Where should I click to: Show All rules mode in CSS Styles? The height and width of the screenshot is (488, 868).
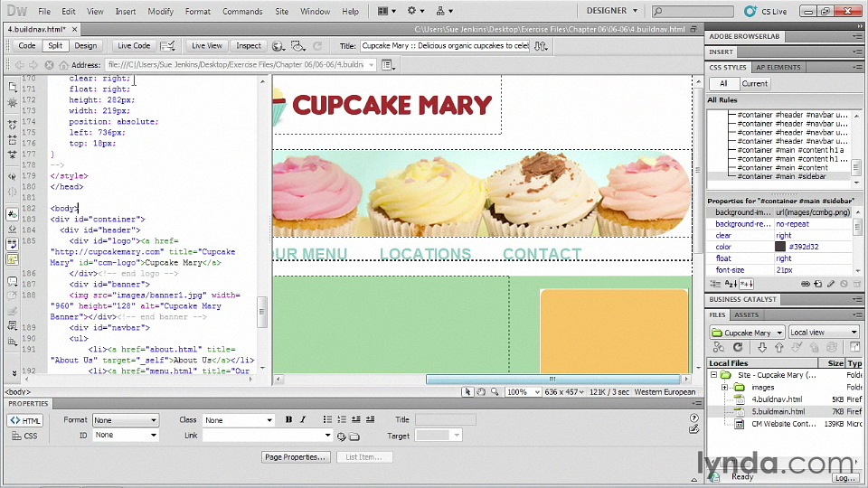(x=723, y=83)
